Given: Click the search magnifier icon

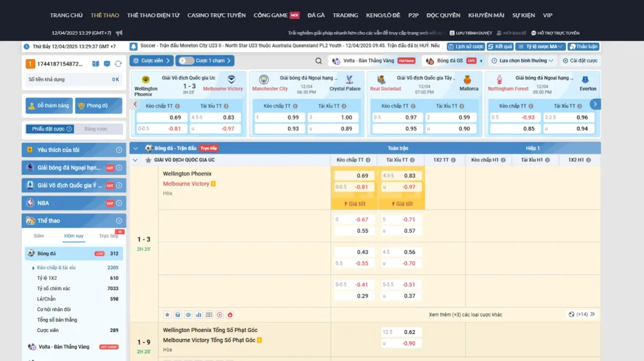Looking at the screenshot, I should (319, 61).
